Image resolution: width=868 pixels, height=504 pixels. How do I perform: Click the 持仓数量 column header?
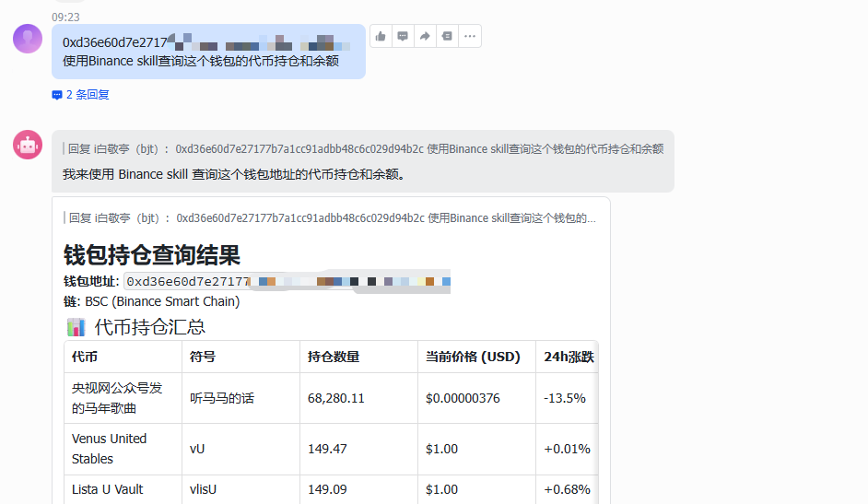pyautogui.click(x=334, y=357)
